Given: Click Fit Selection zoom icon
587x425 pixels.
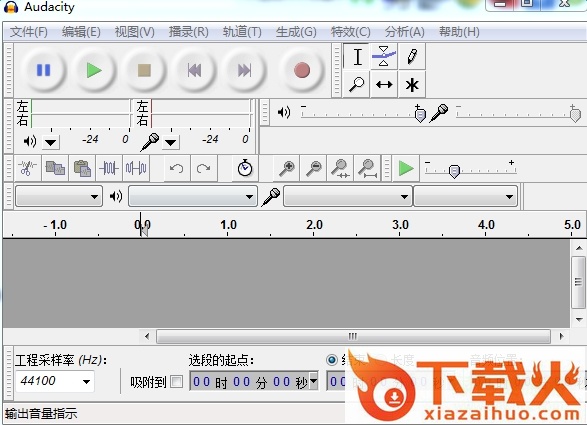Looking at the screenshot, I should (340, 168).
